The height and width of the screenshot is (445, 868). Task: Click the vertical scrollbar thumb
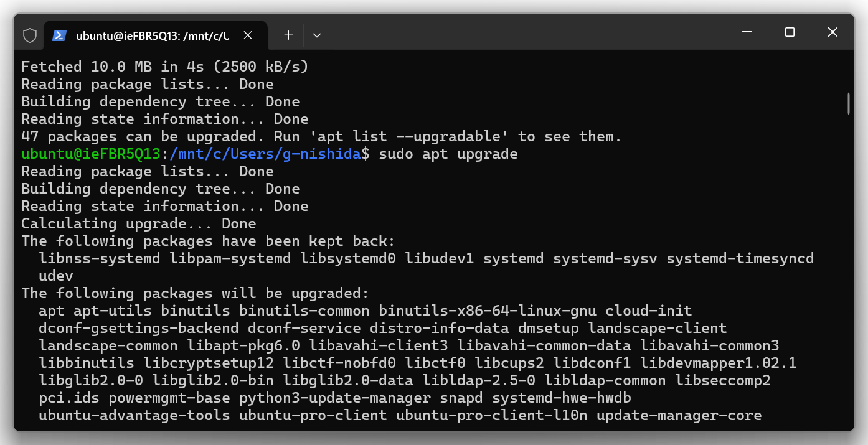pyautogui.click(x=849, y=103)
